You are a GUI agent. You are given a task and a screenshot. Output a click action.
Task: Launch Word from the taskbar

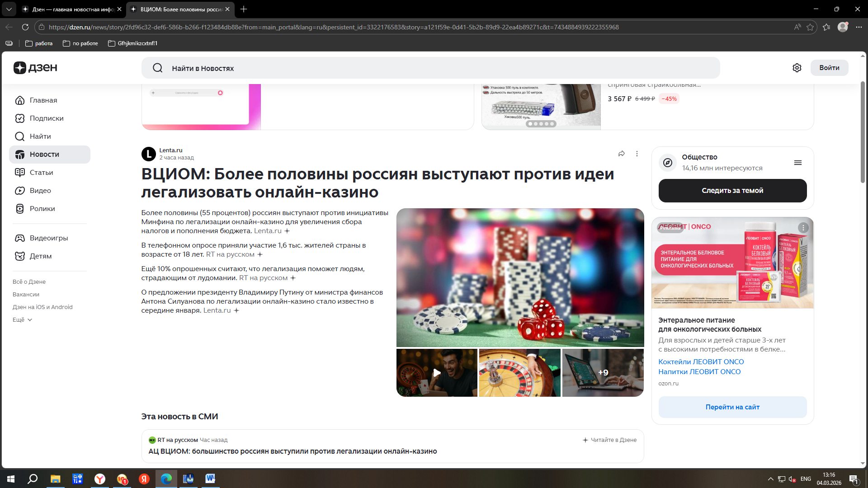(210, 479)
